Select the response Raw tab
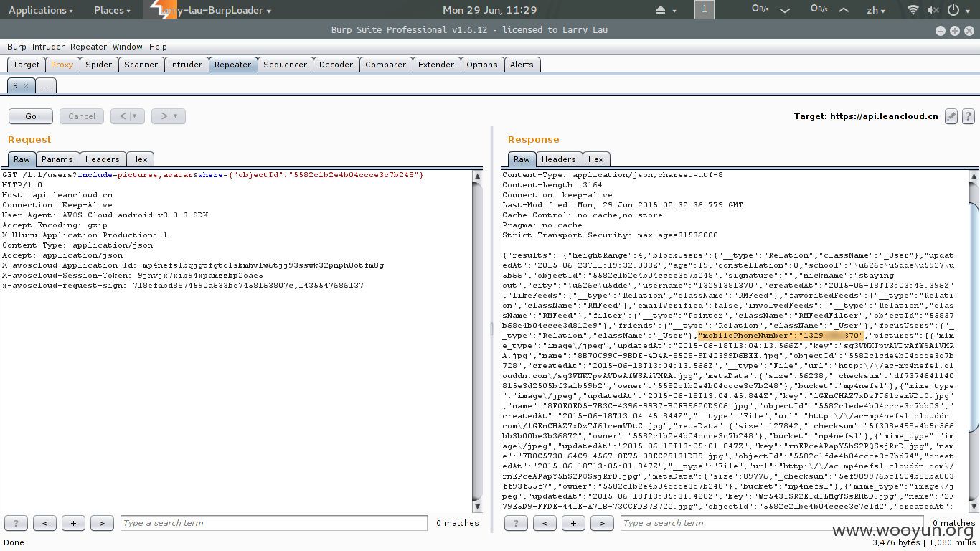This screenshot has height=551, width=980. click(522, 159)
